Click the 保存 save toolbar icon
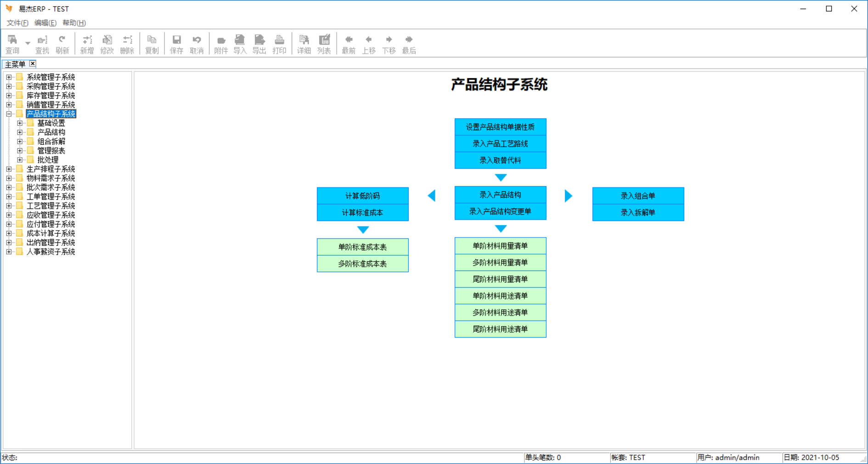Viewport: 868px width, 464px height. (176, 45)
